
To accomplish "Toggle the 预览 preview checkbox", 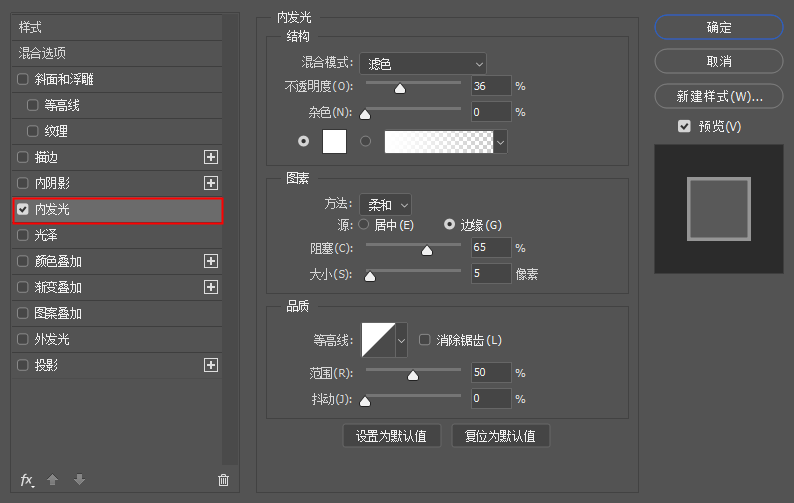I will pos(684,126).
